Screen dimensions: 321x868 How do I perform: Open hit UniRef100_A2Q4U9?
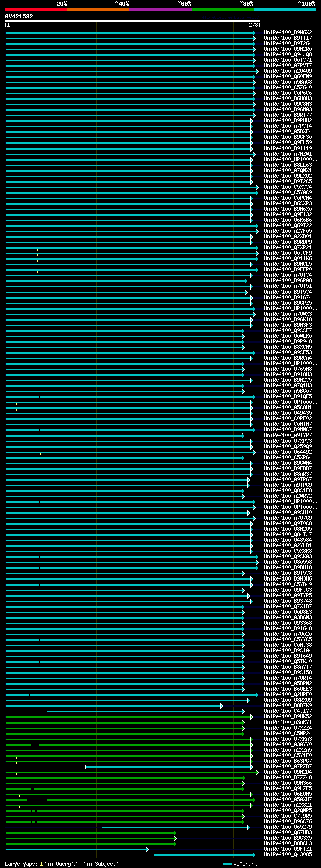pos(288,71)
